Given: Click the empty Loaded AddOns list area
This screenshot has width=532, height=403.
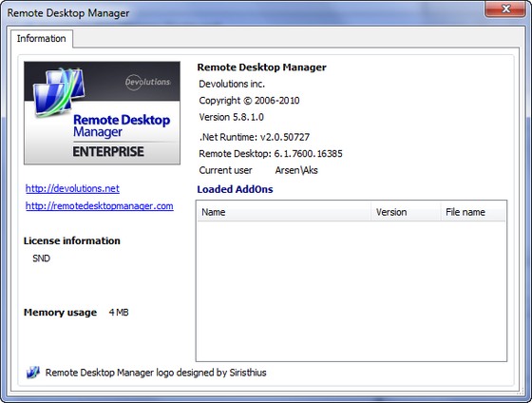Looking at the screenshot, I should tap(351, 291).
